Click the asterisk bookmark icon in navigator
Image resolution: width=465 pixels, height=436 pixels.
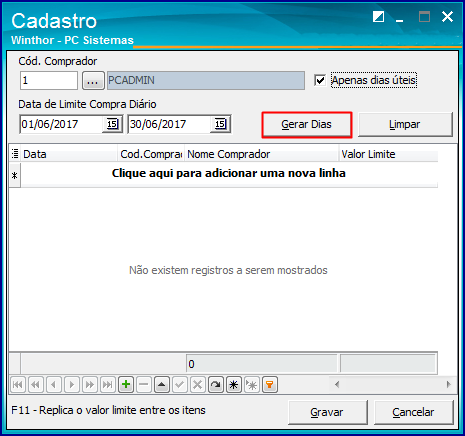(234, 385)
